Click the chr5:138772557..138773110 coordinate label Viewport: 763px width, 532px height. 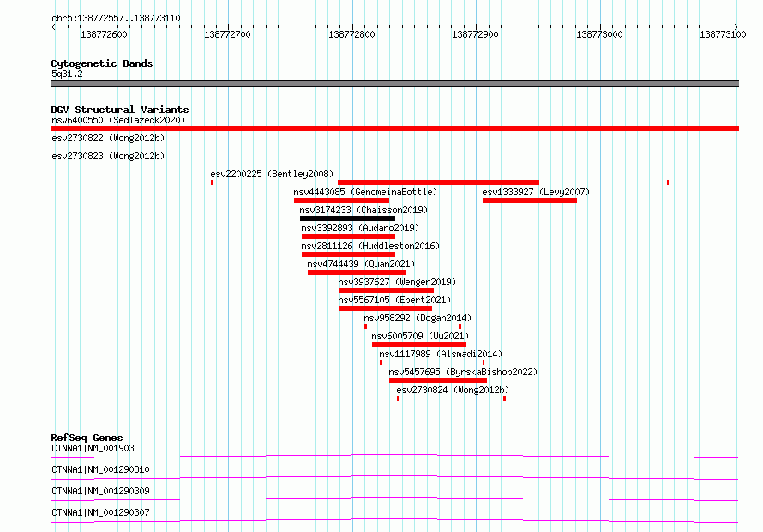click(x=116, y=18)
